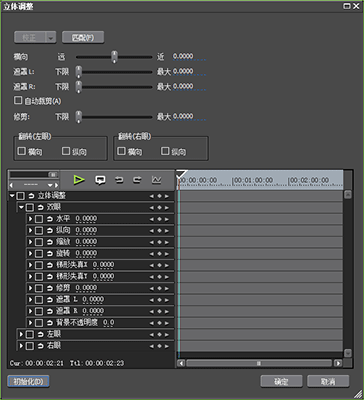The height and width of the screenshot is (400, 364).
Task: Add keyframe diamond on 修剪 row
Action: point(159,288)
